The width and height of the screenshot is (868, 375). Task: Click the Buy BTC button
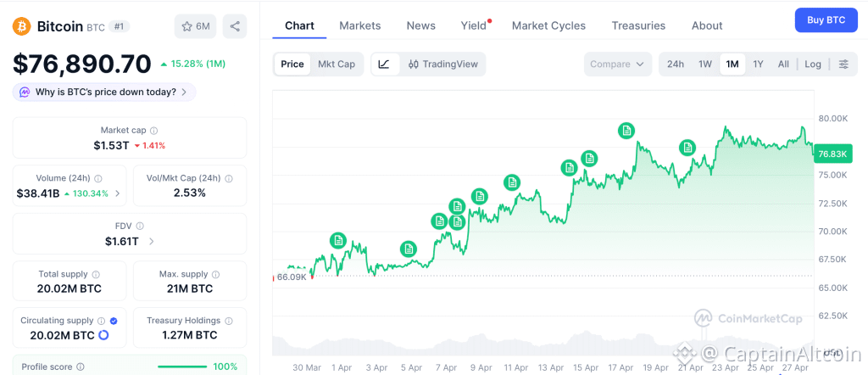pos(826,20)
